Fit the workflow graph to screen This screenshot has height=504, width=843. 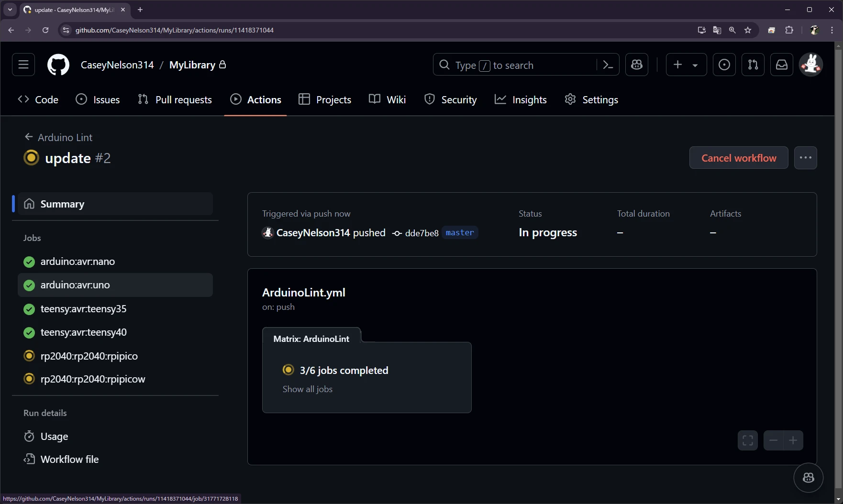(x=748, y=440)
